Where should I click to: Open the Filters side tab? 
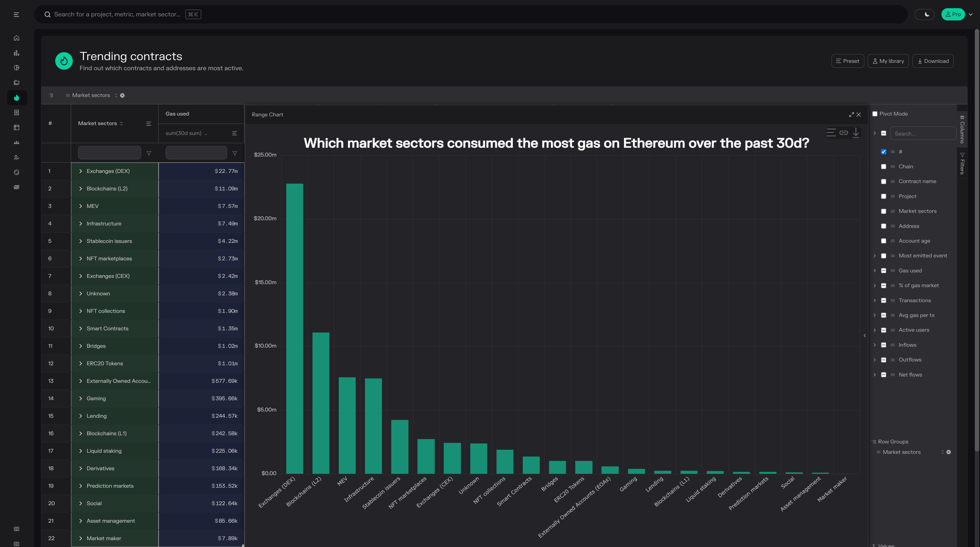(962, 164)
